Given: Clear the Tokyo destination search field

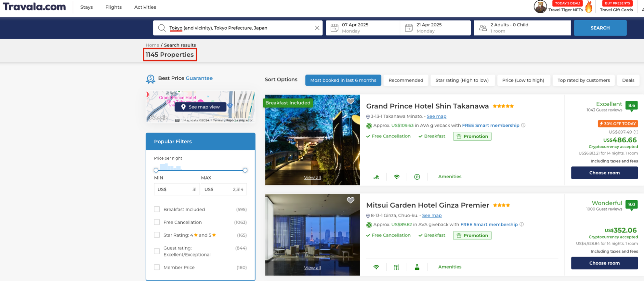Looking at the screenshot, I should click(317, 28).
